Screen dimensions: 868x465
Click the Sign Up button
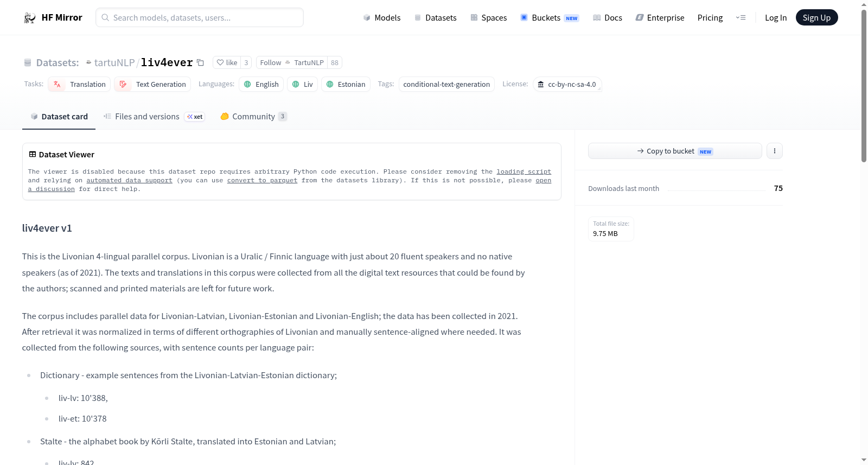[x=816, y=17]
